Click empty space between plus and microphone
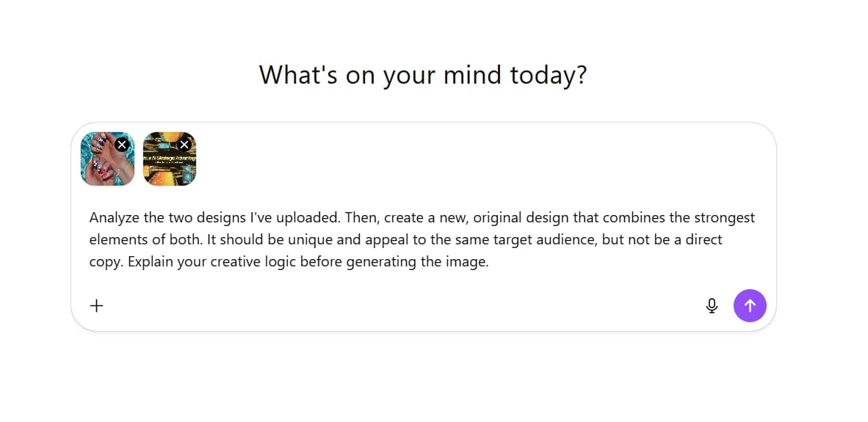Screen dimensions: 868x422 pos(404,306)
